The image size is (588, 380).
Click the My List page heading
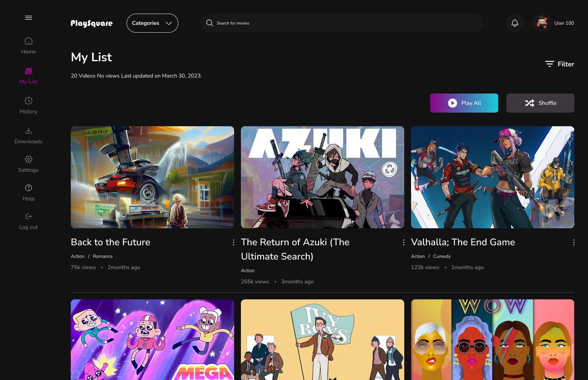coord(92,57)
